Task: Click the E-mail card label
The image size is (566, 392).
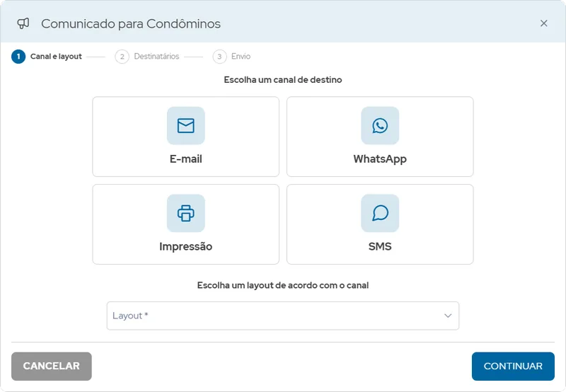Action: pos(185,158)
